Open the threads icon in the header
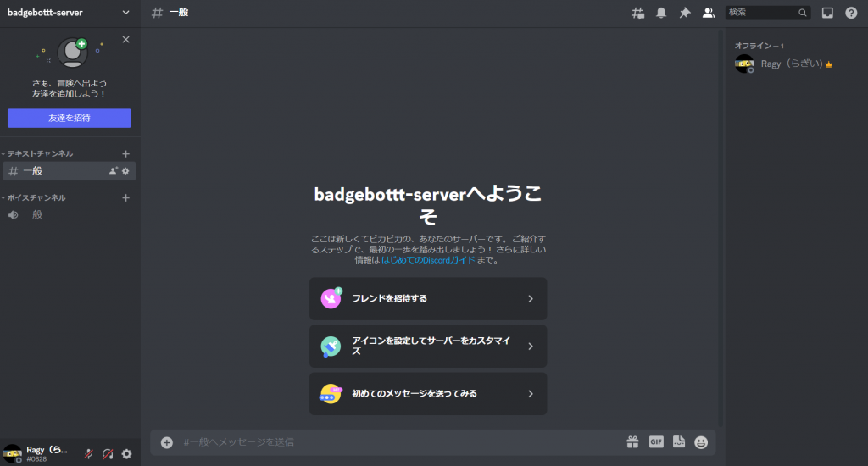 [637, 13]
